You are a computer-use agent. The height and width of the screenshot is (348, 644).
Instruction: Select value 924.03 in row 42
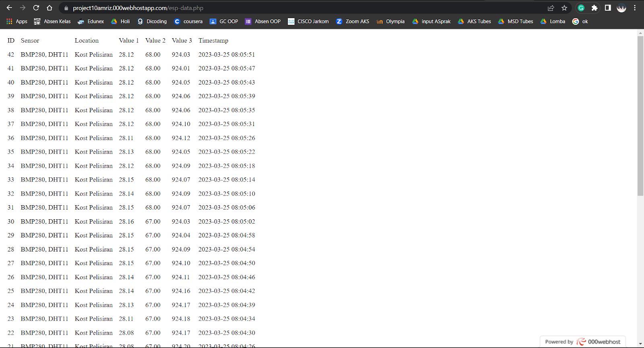[181, 55]
